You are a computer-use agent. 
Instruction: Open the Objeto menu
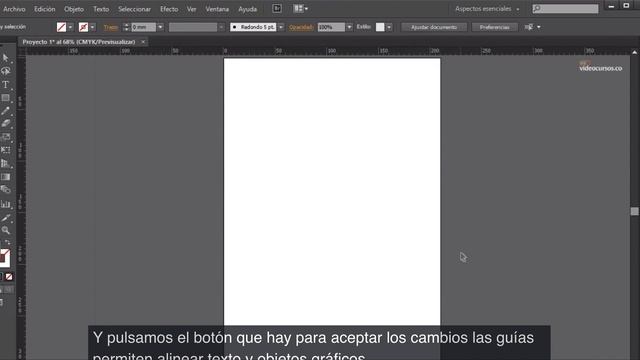[x=74, y=9]
